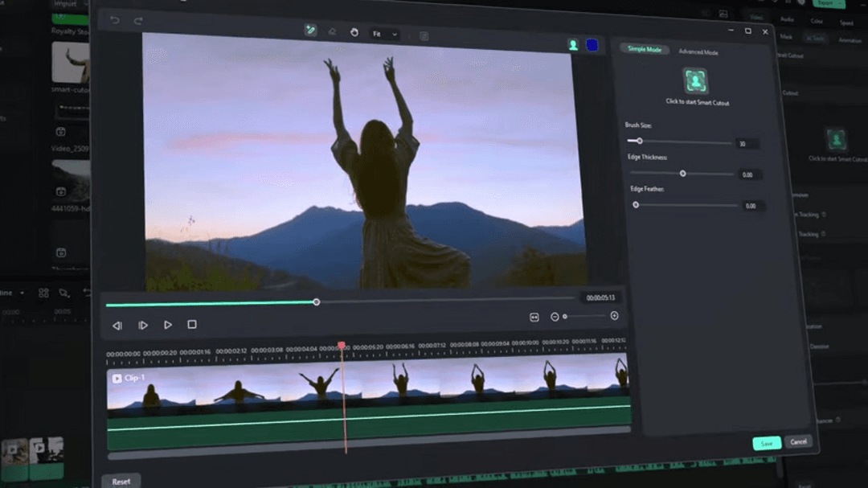The width and height of the screenshot is (868, 488).
Task: Save the Smart Cutout changes
Action: (766, 442)
